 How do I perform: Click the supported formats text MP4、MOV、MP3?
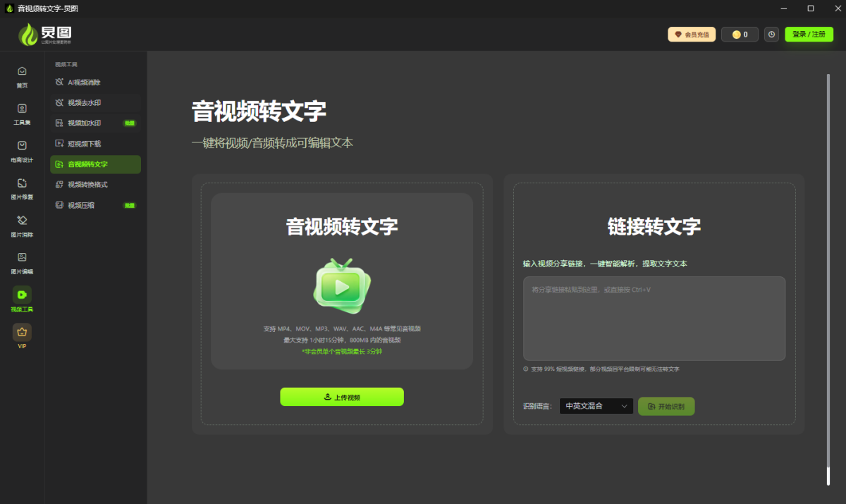click(x=342, y=329)
